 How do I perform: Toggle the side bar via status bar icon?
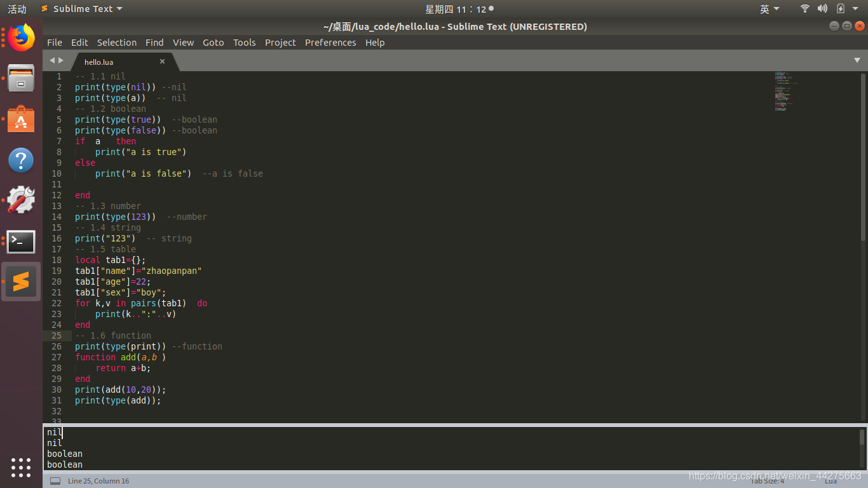click(55, 481)
